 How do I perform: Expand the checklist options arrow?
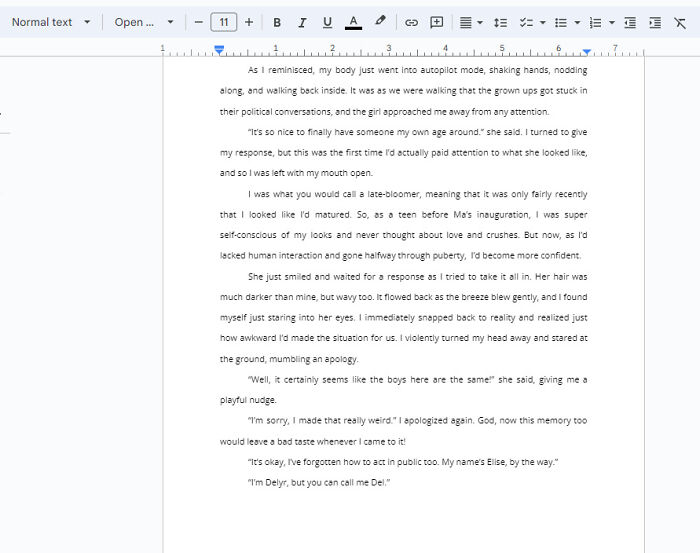[x=543, y=22]
